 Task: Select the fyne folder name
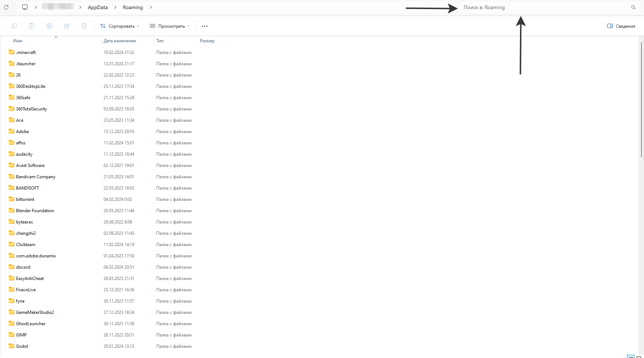20,301
